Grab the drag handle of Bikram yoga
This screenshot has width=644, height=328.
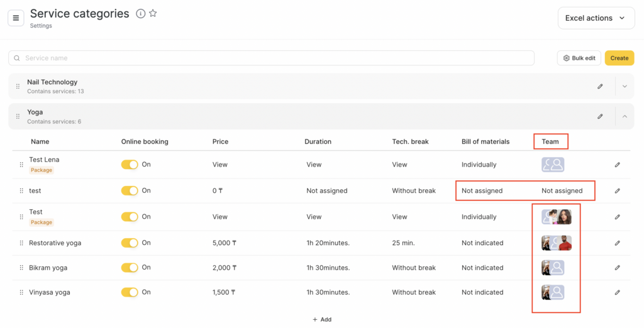pyautogui.click(x=21, y=268)
